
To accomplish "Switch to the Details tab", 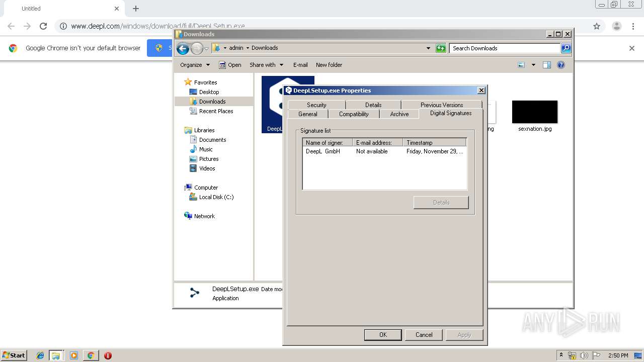I will (x=373, y=105).
